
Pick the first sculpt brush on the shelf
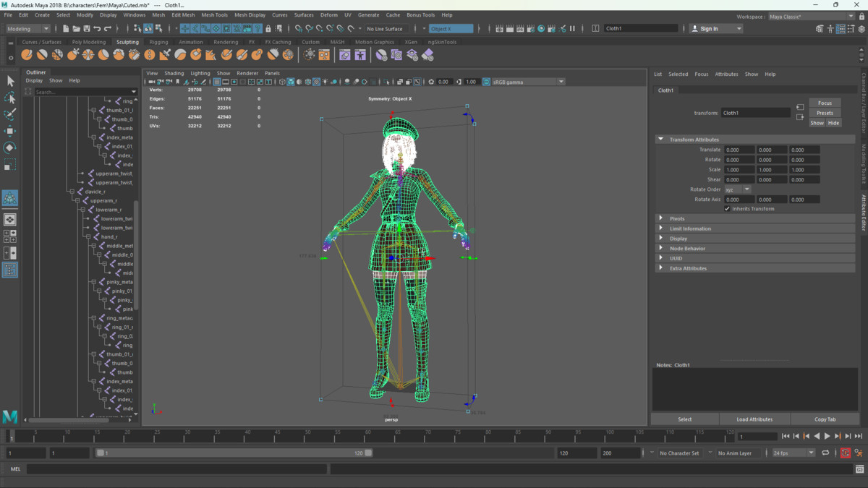tap(27, 55)
